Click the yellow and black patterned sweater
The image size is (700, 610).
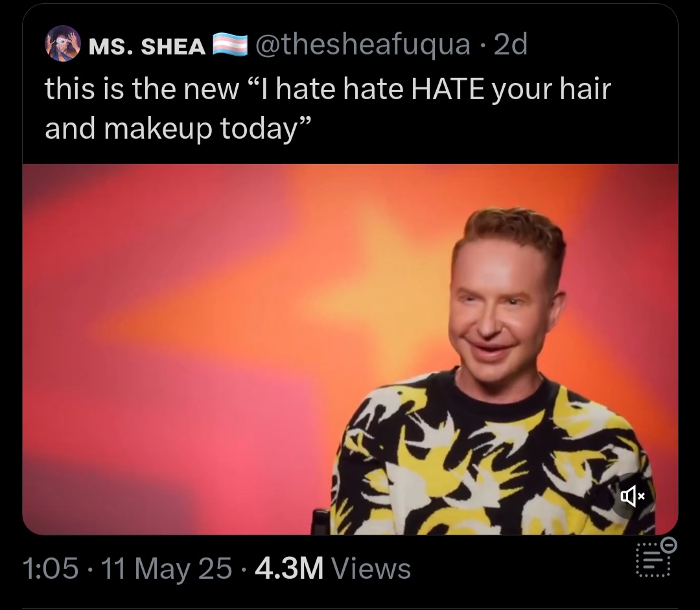491,456
